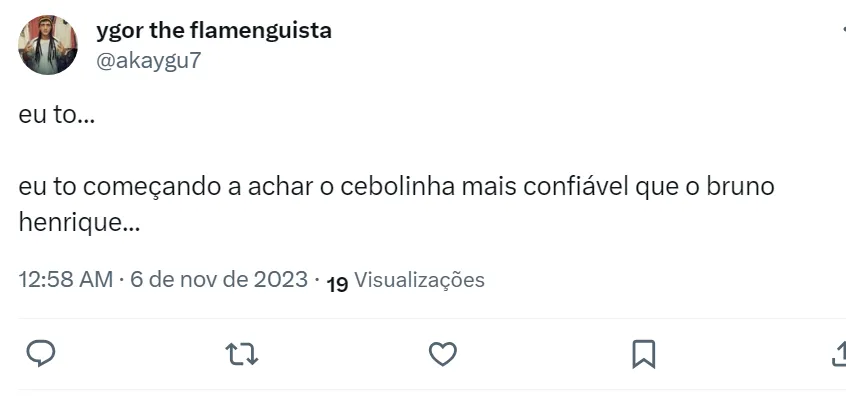Screen dimensions: 846x400
Task: Open ygor's profile picture avatar
Action: [x=48, y=45]
